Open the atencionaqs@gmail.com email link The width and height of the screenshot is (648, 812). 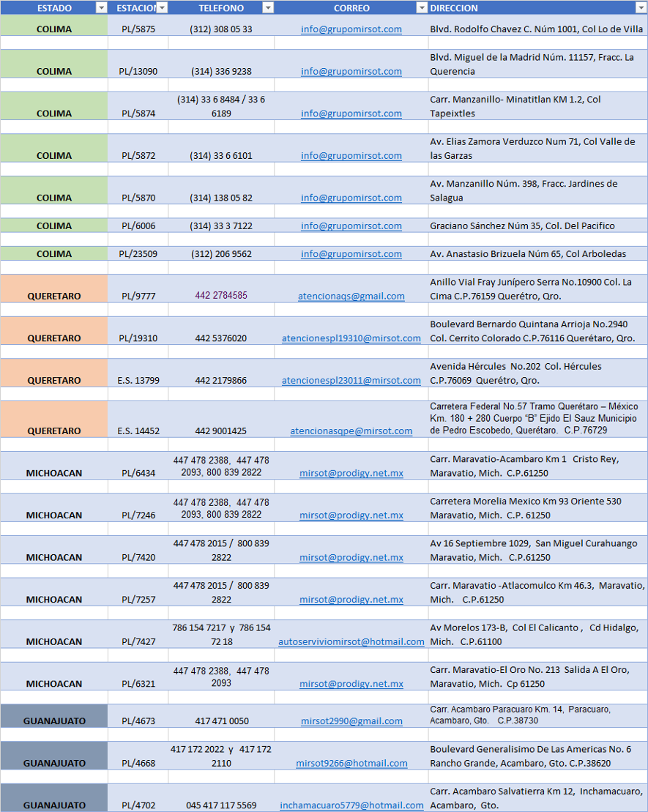point(351,297)
